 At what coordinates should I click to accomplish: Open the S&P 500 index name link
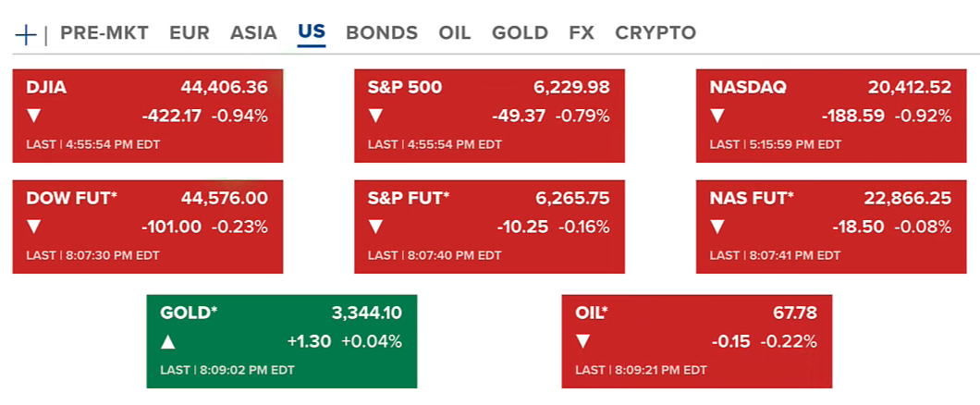click(405, 88)
